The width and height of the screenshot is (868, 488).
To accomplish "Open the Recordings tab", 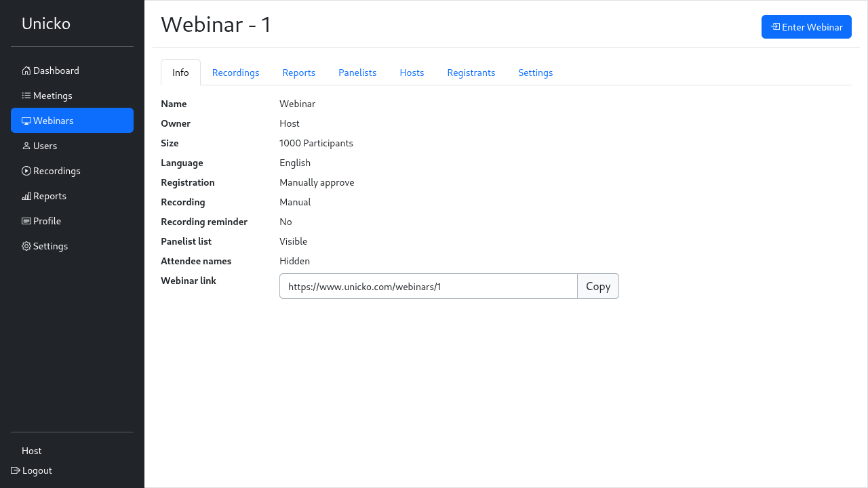I will 235,73.
